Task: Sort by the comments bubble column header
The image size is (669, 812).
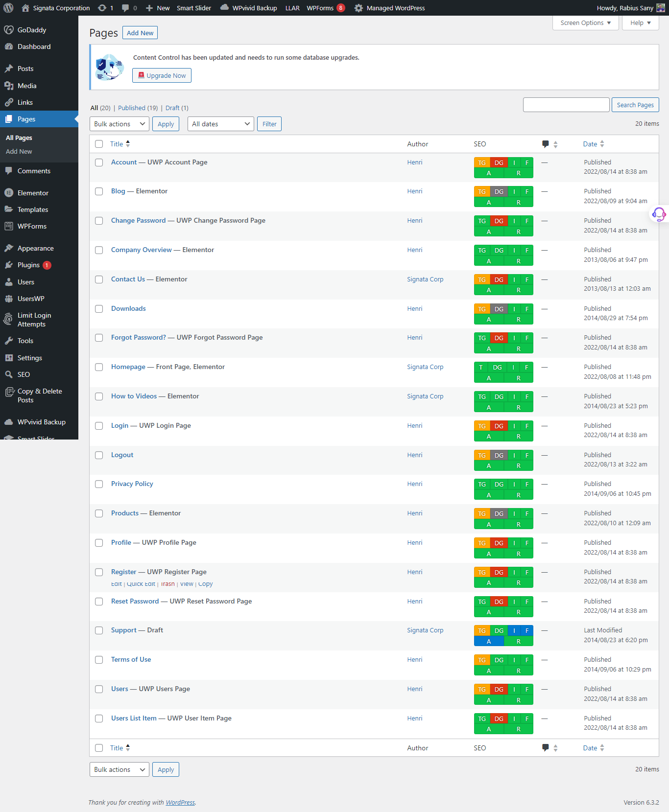Action: pyautogui.click(x=545, y=144)
